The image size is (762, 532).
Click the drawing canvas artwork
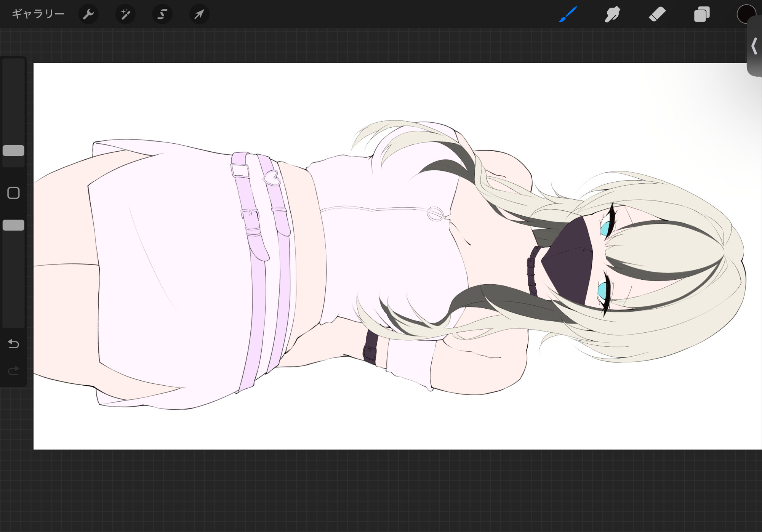coord(398,256)
